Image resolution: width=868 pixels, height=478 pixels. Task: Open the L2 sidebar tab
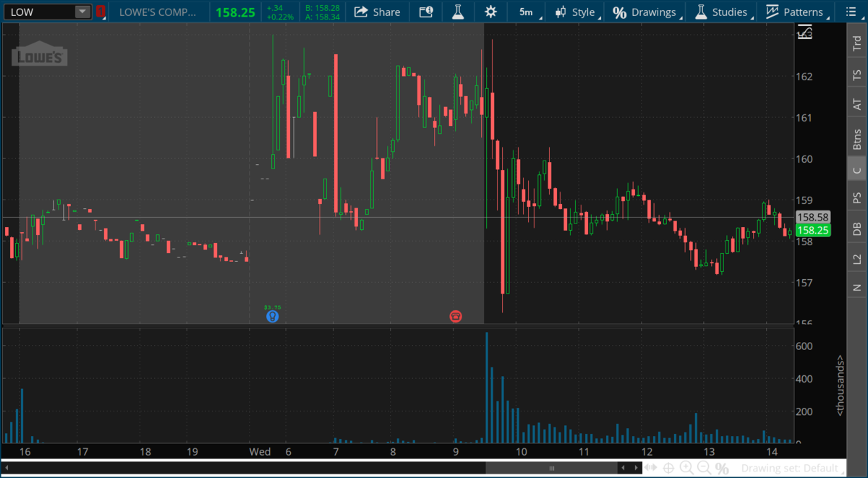[857, 259]
